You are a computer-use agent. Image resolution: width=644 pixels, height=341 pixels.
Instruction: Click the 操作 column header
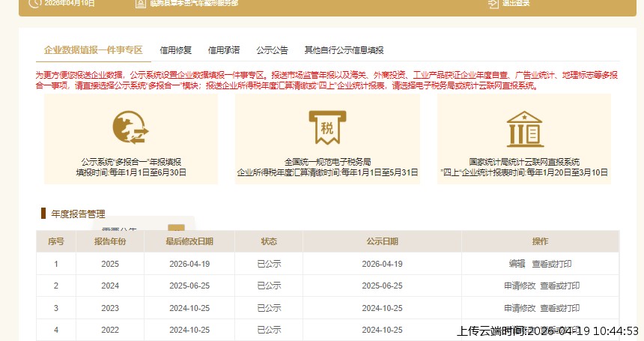(x=540, y=241)
